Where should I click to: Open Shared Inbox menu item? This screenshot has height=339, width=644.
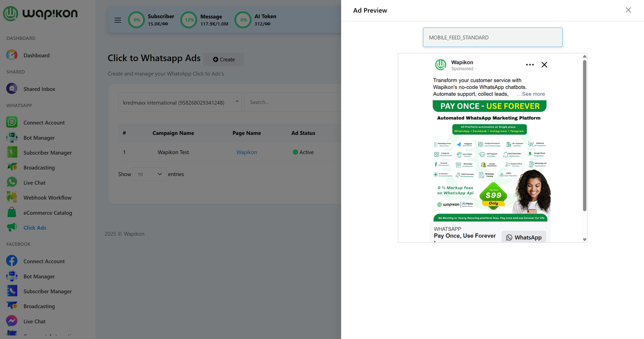[x=39, y=89]
